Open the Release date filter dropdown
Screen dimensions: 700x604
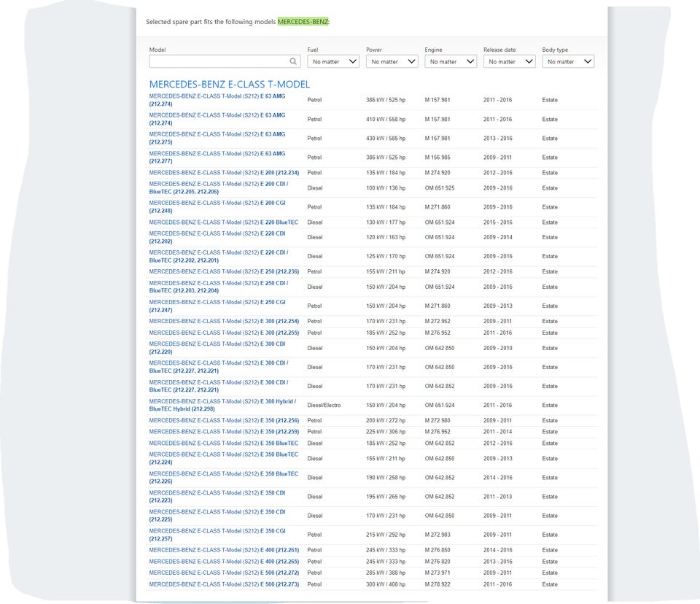click(x=510, y=61)
